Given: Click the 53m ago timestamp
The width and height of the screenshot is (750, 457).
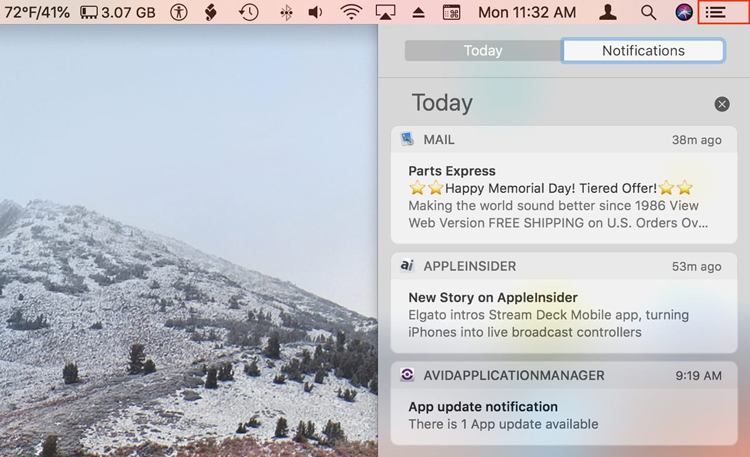Looking at the screenshot, I should [696, 266].
